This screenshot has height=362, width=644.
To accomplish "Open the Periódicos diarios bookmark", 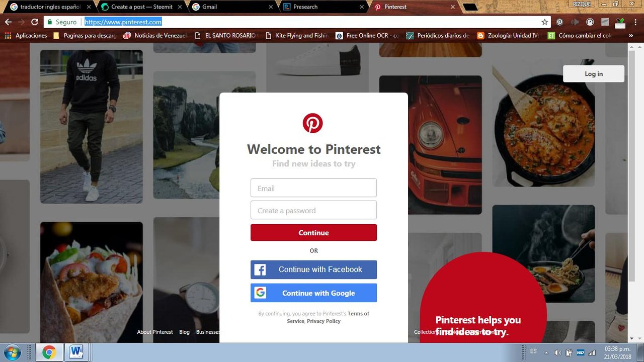I will point(438,36).
